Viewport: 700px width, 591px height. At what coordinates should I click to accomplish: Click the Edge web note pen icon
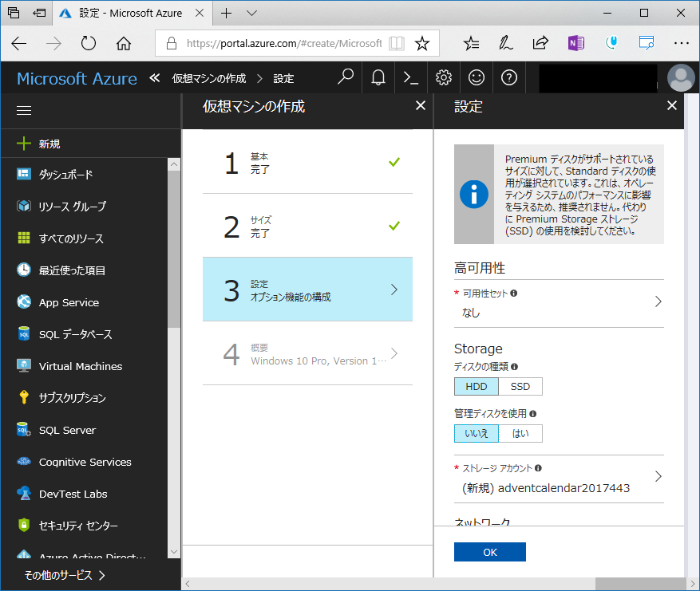click(505, 43)
